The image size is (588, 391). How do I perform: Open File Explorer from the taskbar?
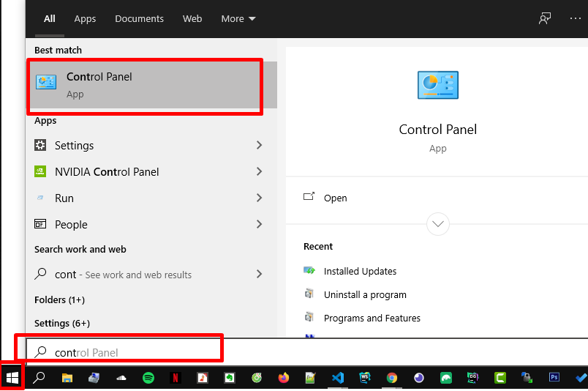click(67, 378)
